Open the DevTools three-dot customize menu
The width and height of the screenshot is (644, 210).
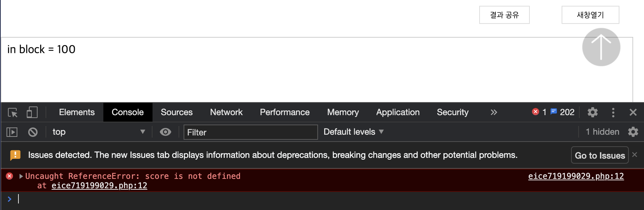613,112
